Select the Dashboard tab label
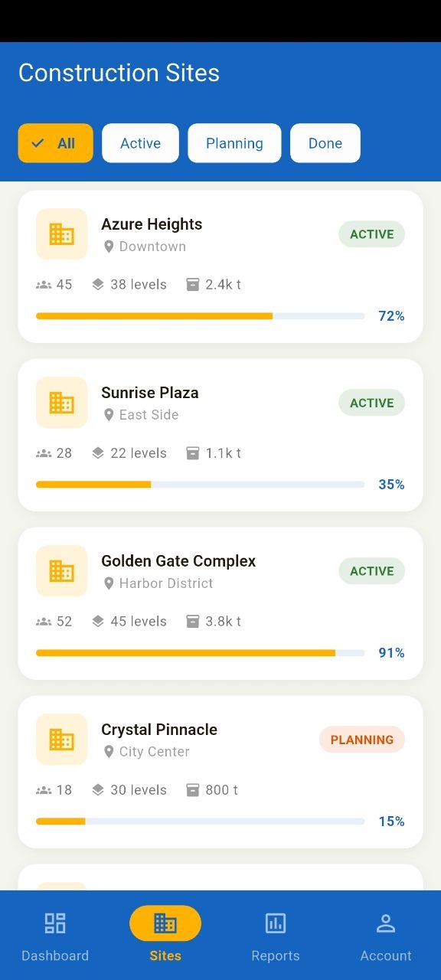 click(x=55, y=955)
